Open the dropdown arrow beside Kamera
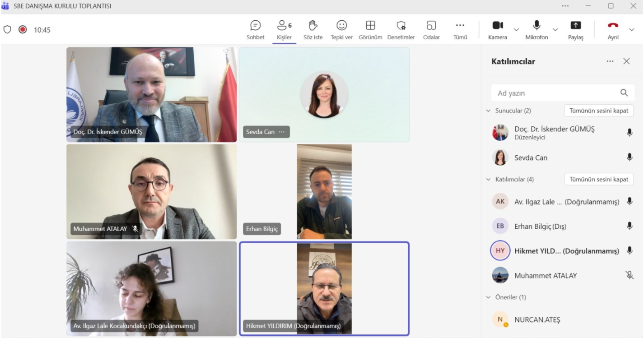 pos(516,30)
